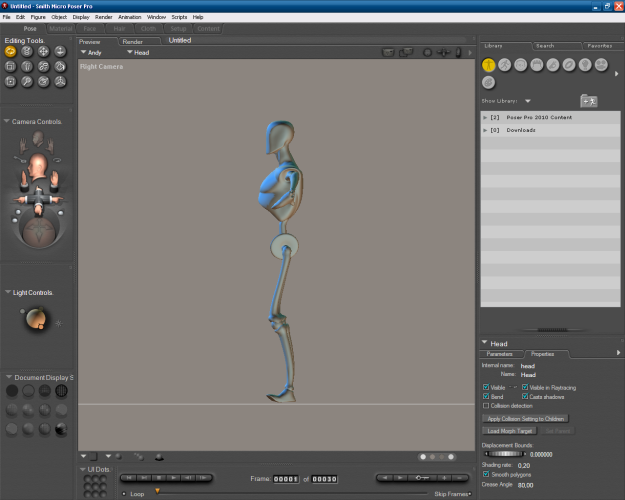Open the Hair category in Library
Viewport: 625px width, 500px height.
536,65
